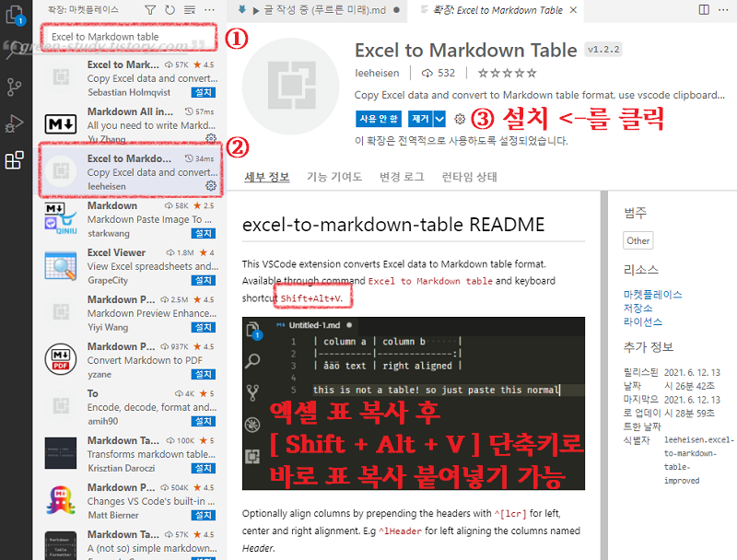
Task: Click the v1.2.2 version badge
Action: pyautogui.click(x=603, y=50)
